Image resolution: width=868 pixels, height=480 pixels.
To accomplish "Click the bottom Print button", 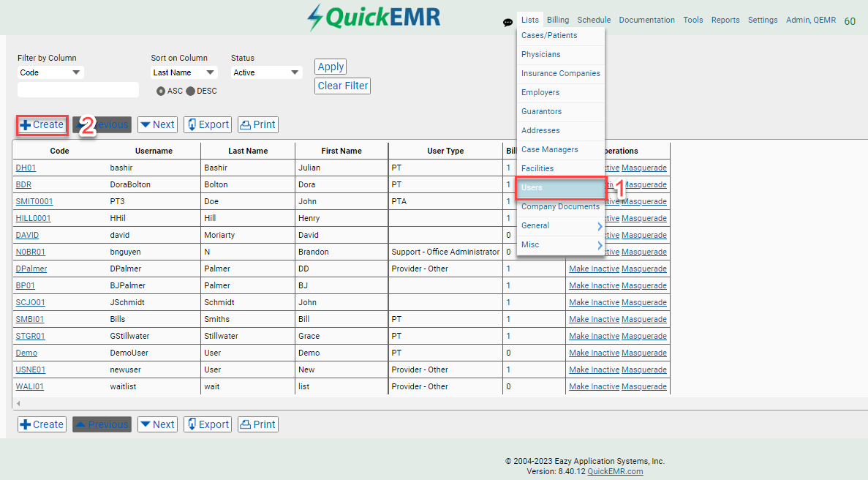I will [258, 424].
